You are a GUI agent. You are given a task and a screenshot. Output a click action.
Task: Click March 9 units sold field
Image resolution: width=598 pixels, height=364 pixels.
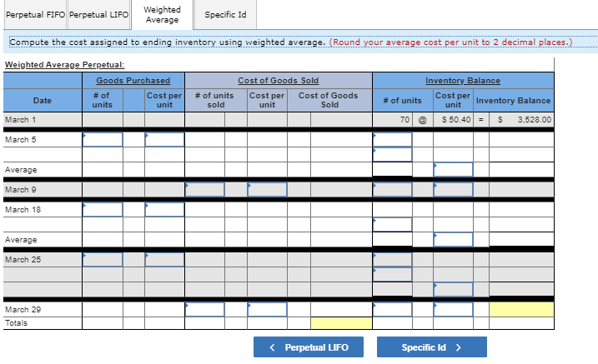click(x=205, y=190)
